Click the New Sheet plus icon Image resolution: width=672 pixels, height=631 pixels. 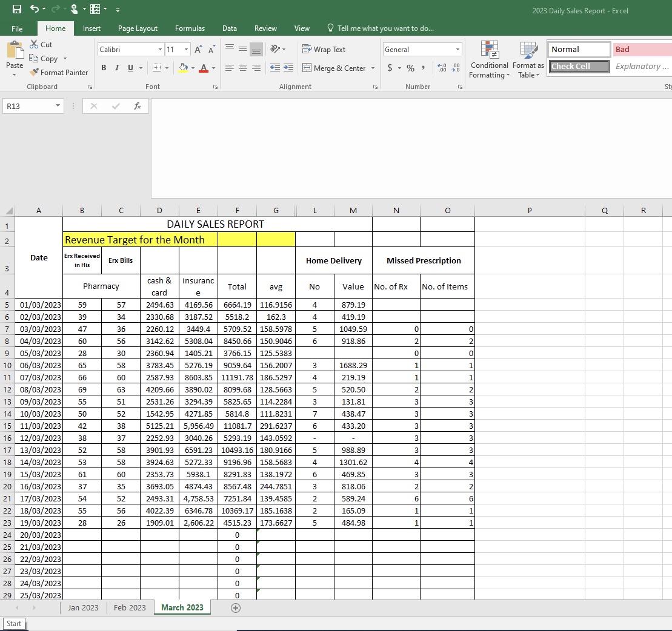236,608
